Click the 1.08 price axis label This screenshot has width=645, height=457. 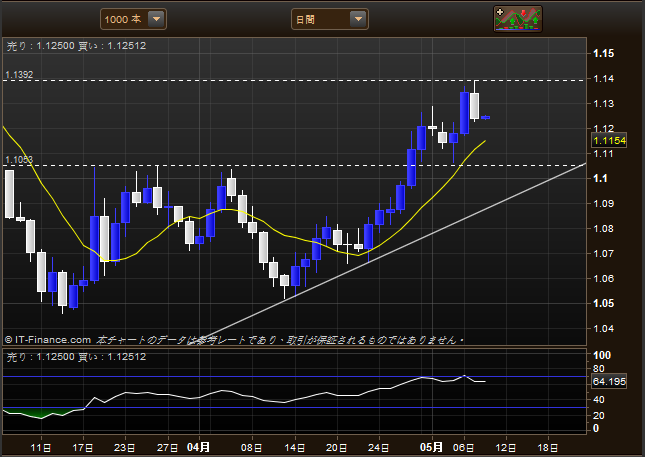coord(603,228)
